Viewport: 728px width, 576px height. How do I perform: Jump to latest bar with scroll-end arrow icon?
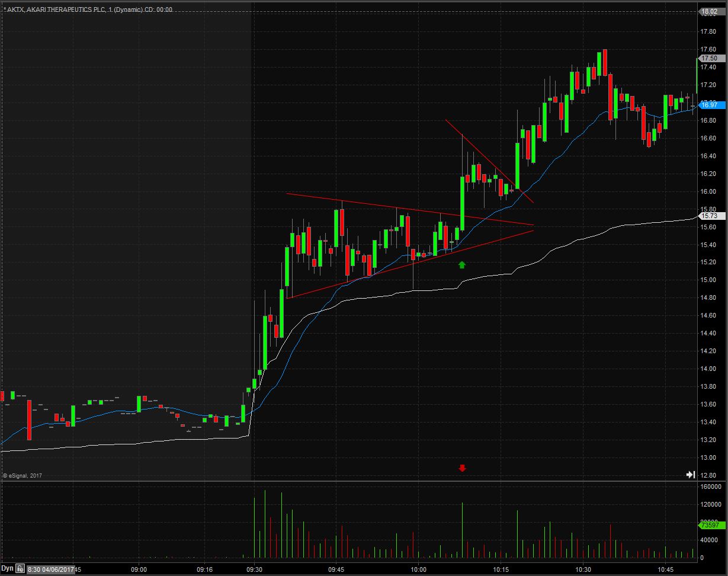pyautogui.click(x=690, y=475)
